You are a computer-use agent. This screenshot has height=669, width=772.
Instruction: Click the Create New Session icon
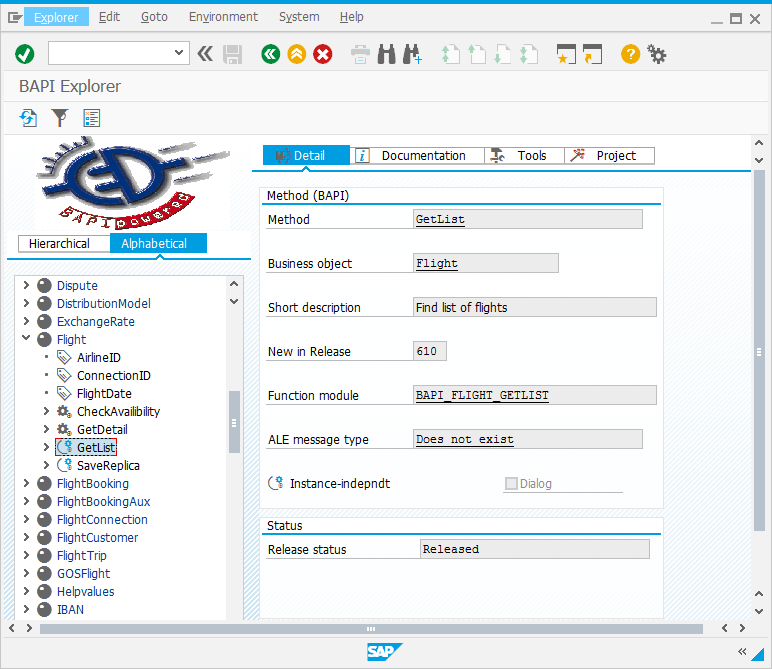[566, 54]
